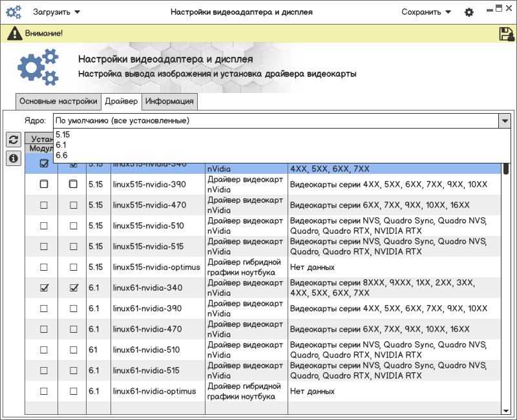Select the linux515-nvidia-470 driver row

click(149, 205)
